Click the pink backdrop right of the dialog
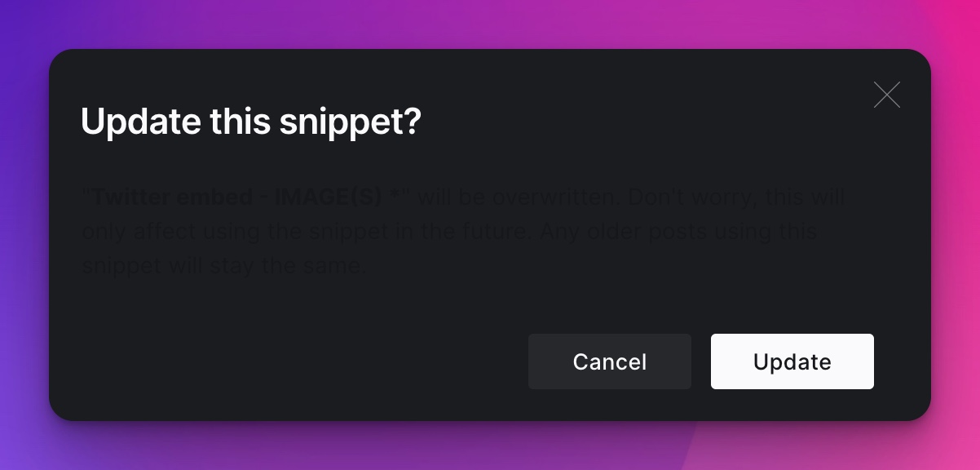 pyautogui.click(x=956, y=245)
